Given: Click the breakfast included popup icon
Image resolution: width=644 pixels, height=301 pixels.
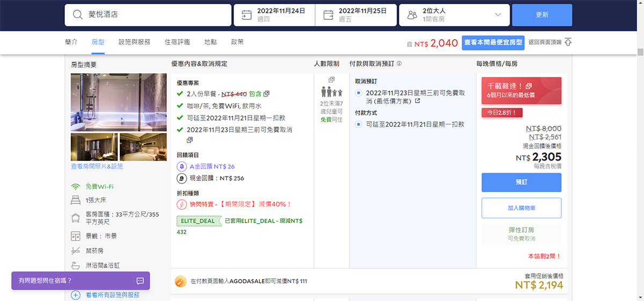Looking at the screenshot, I should (x=267, y=94).
